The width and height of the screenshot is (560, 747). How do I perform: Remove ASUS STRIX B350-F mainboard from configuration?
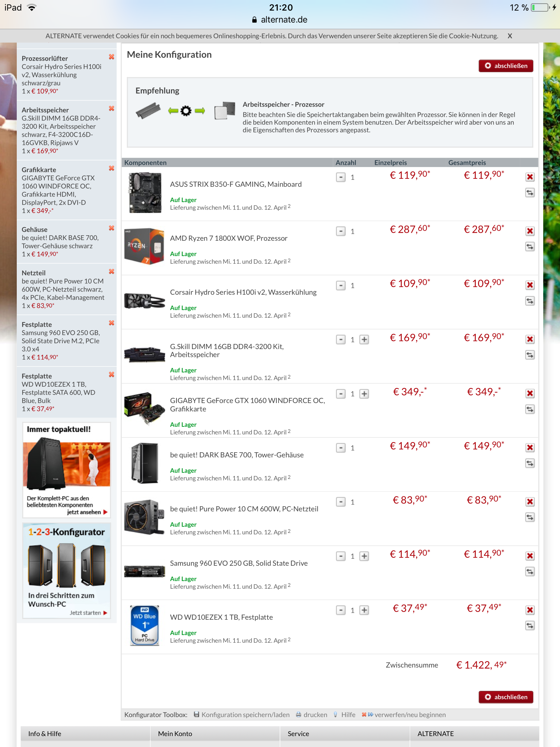pyautogui.click(x=530, y=177)
